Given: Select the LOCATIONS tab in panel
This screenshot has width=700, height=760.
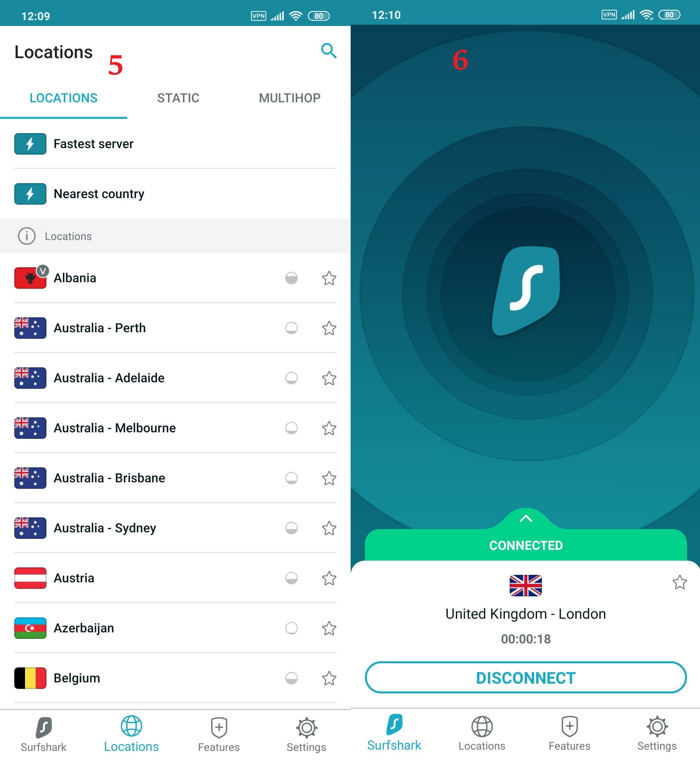Looking at the screenshot, I should tap(64, 97).
